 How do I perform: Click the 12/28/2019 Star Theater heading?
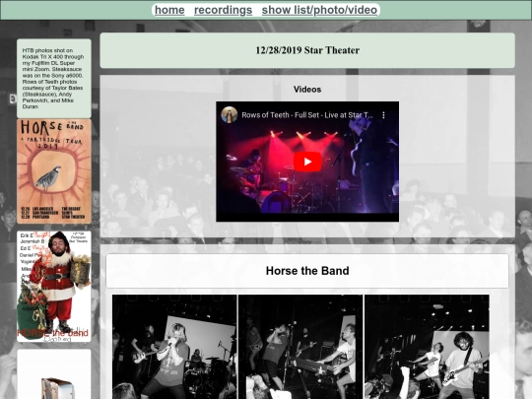[307, 50]
